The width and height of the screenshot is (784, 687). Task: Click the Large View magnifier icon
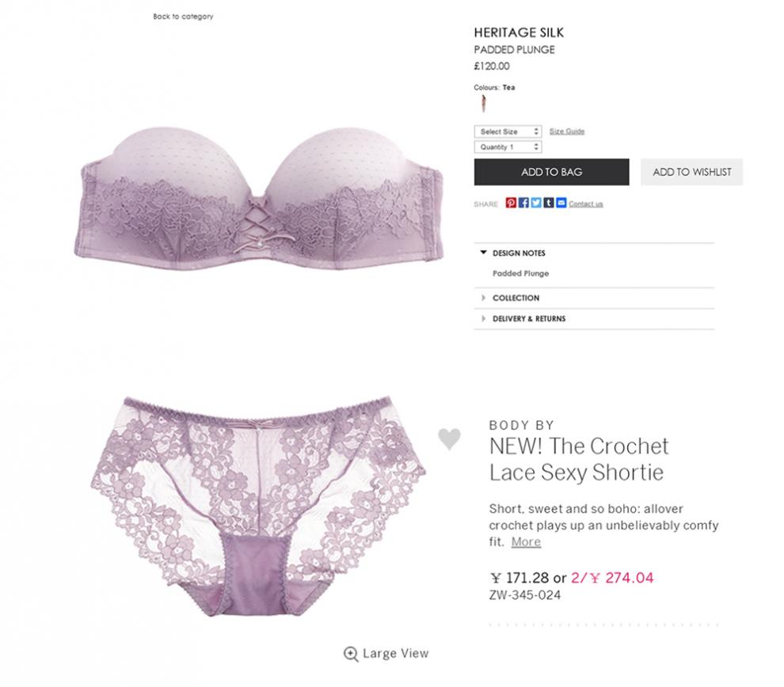pos(351,654)
